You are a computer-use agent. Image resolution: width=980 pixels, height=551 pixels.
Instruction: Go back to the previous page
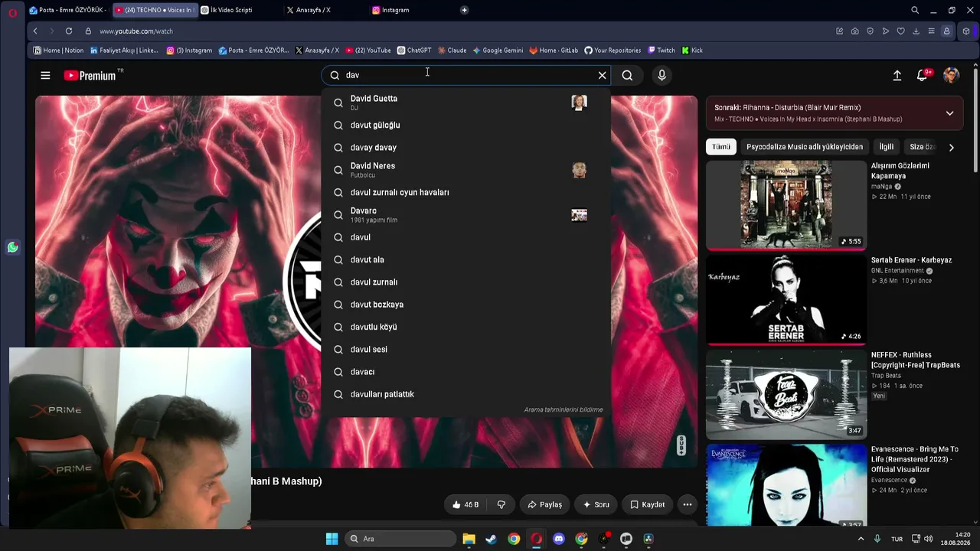(35, 31)
